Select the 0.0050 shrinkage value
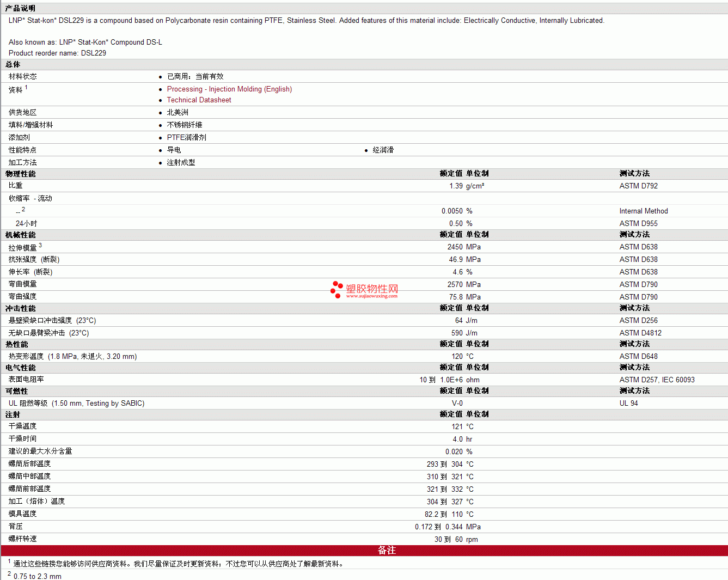Viewport: 728px width, 580px height. coord(452,211)
